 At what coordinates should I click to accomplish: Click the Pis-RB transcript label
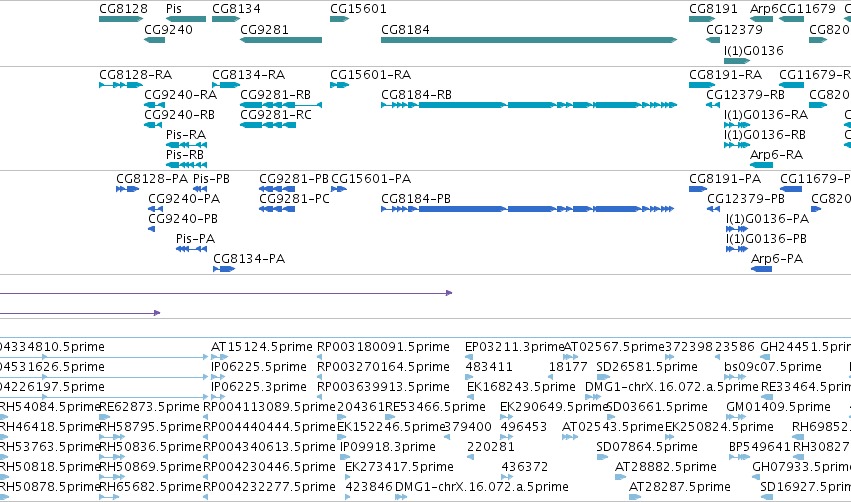pos(185,155)
